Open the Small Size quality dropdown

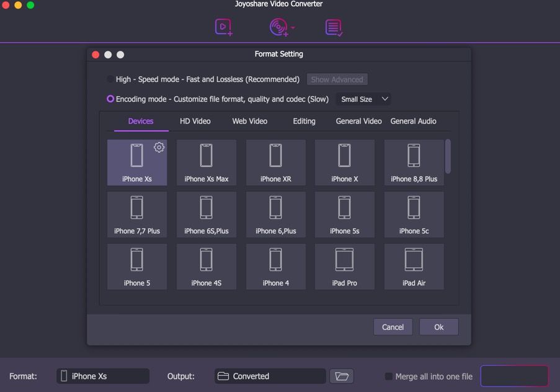363,99
